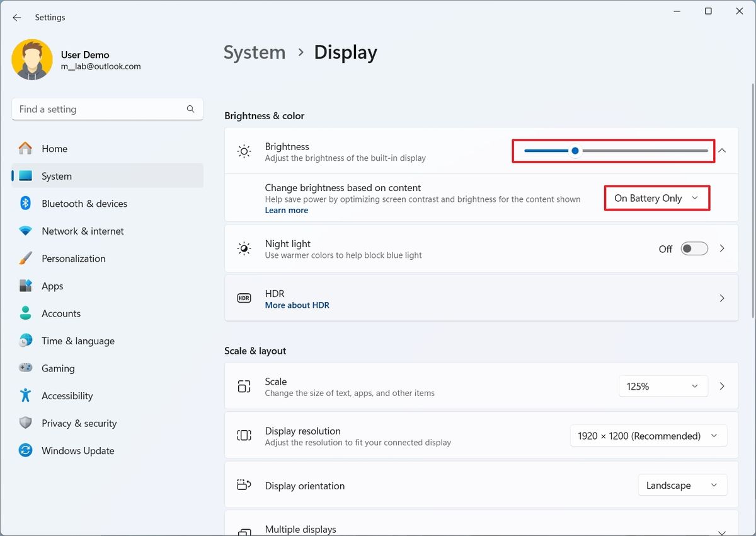Open Night light settings chevron
The width and height of the screenshot is (756, 536).
coord(722,248)
